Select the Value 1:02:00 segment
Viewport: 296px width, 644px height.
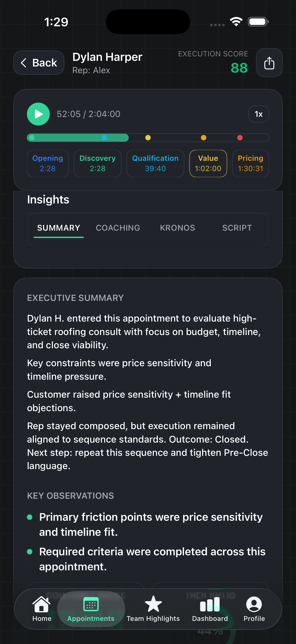pos(208,163)
